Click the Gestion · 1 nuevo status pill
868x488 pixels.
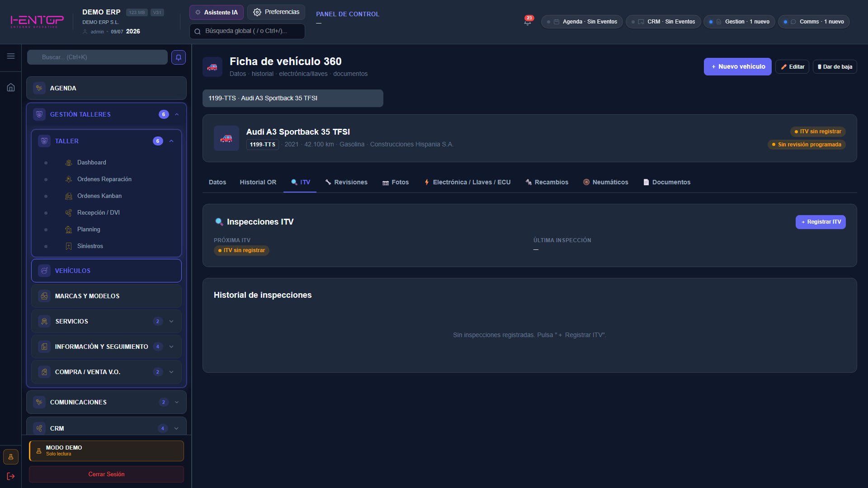[739, 22]
